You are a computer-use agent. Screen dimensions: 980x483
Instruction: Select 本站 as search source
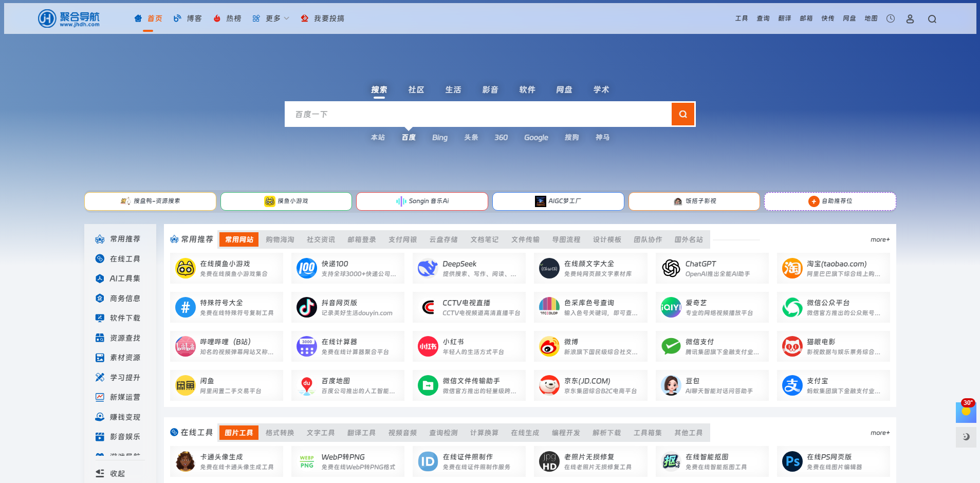378,138
